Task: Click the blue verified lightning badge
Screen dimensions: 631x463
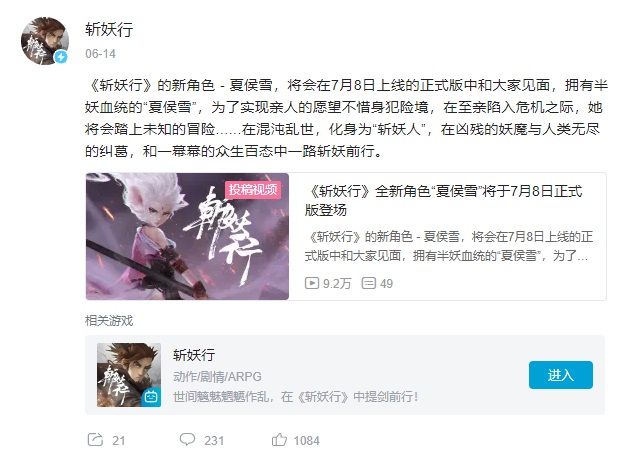Action: [x=61, y=57]
